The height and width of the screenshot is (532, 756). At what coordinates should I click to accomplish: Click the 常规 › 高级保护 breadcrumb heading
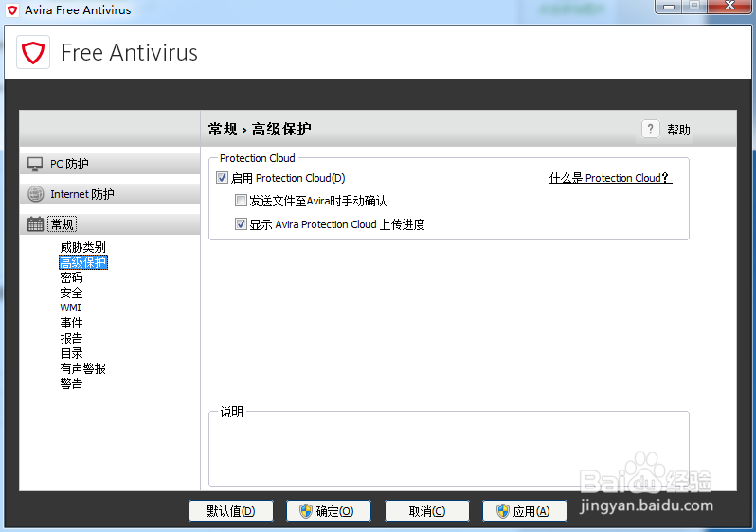(x=260, y=129)
